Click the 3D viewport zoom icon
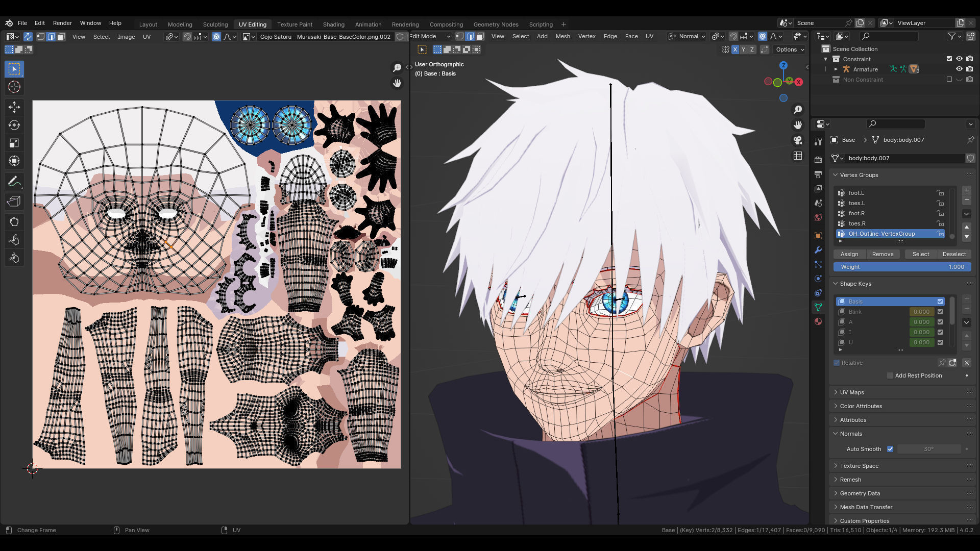Image resolution: width=980 pixels, height=551 pixels. 798,110
